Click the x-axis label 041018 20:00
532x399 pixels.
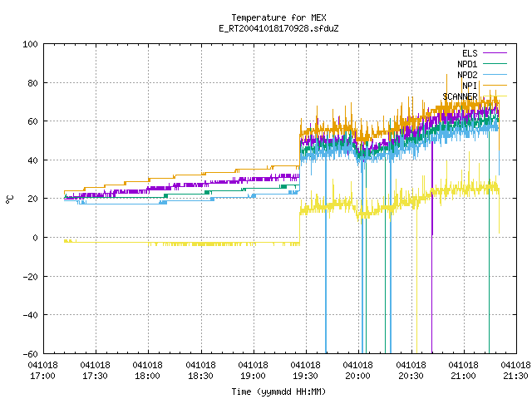[358, 371]
